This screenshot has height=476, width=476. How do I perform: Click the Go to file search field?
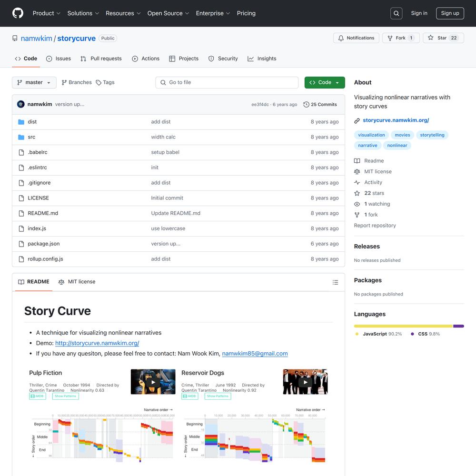tap(227, 82)
